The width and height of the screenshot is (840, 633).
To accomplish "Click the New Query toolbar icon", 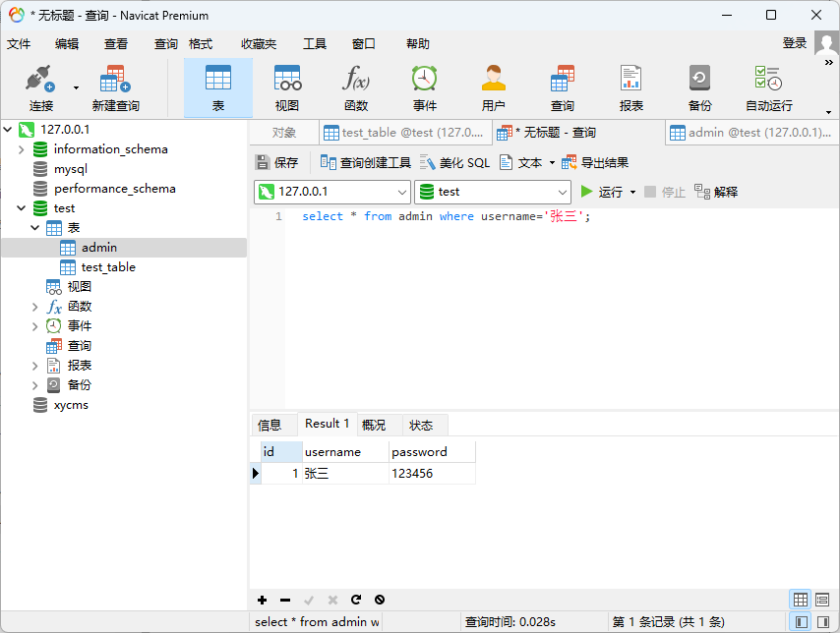I will click(x=115, y=87).
